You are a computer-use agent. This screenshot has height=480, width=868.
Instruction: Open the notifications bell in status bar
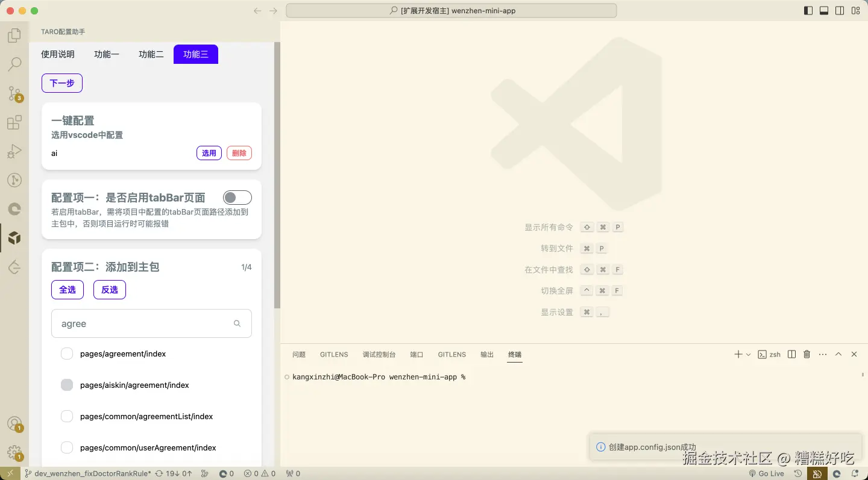click(855, 473)
